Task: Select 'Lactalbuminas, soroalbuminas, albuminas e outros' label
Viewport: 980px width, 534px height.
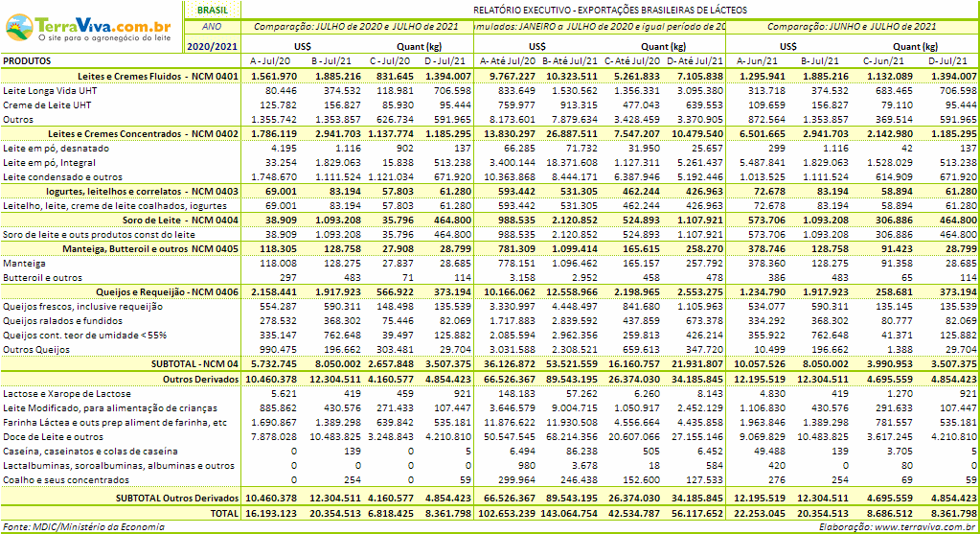Action: coord(119,467)
